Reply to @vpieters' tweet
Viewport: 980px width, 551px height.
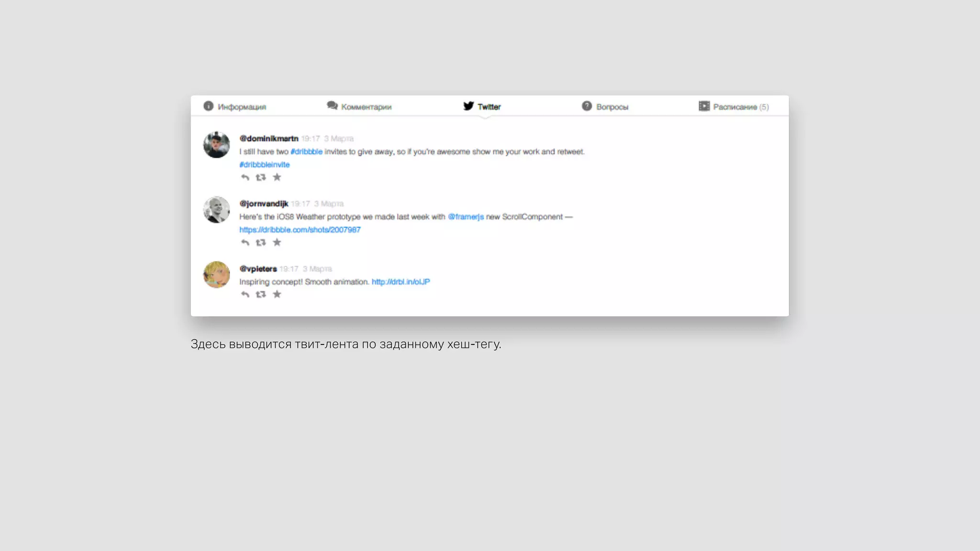245,294
